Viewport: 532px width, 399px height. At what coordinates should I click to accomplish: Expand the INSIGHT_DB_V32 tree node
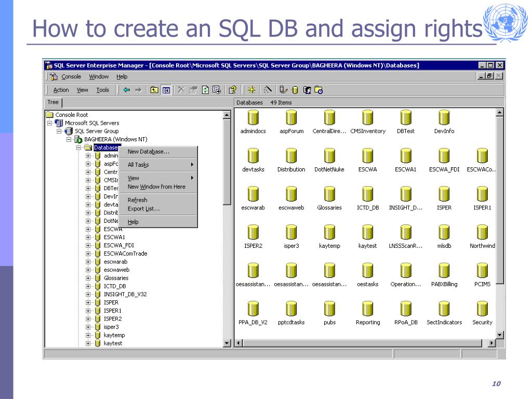point(88,294)
